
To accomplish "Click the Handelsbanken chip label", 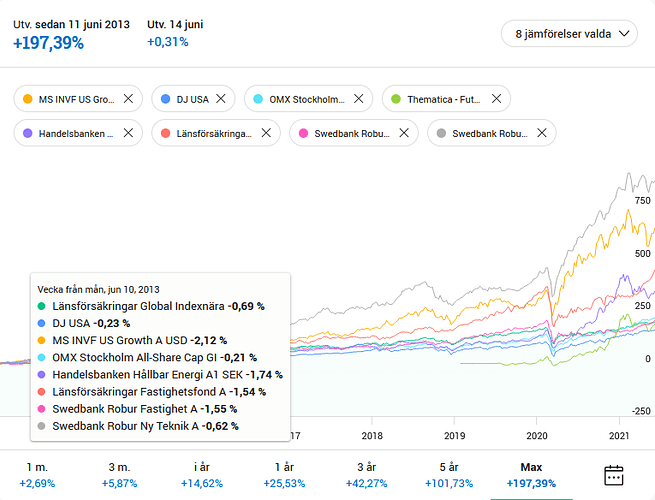I will click(76, 134).
